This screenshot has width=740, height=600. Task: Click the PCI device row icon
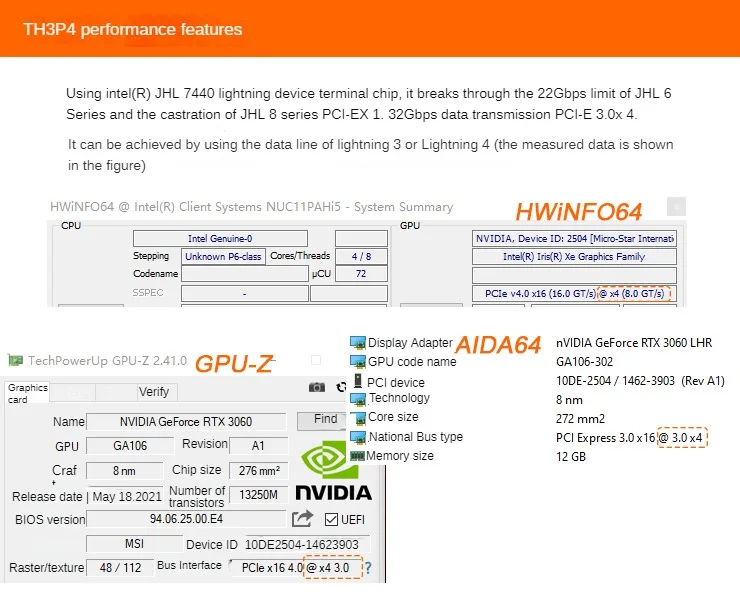pyautogui.click(x=358, y=381)
